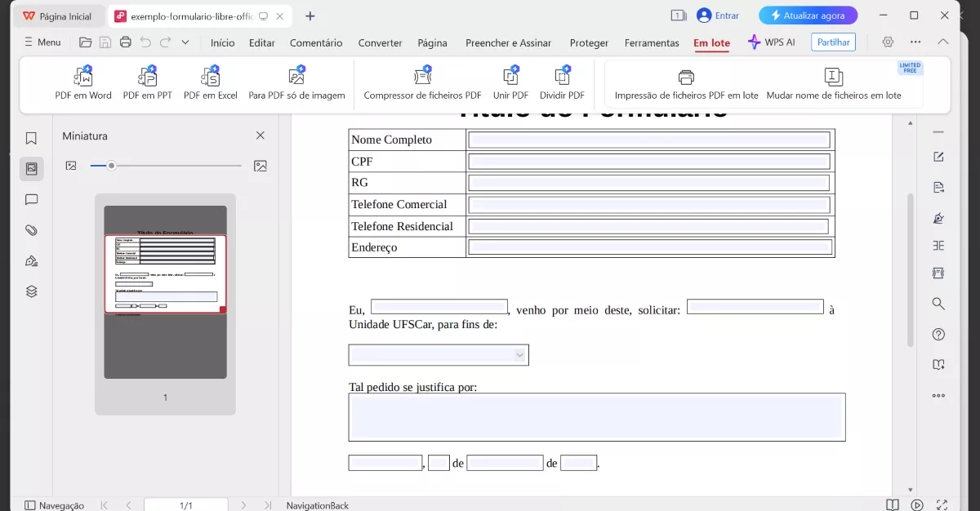
Task: Select the Unir PDF tool
Action: (511, 82)
